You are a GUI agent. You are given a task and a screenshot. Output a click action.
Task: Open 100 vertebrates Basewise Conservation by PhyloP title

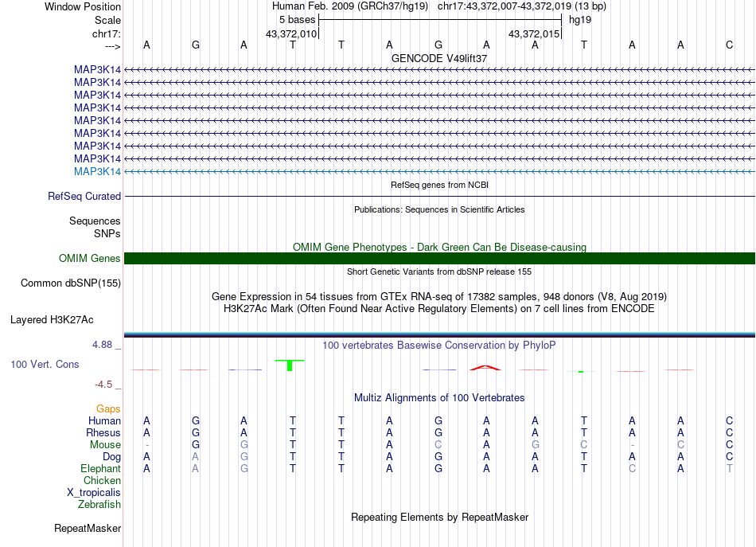click(x=439, y=346)
